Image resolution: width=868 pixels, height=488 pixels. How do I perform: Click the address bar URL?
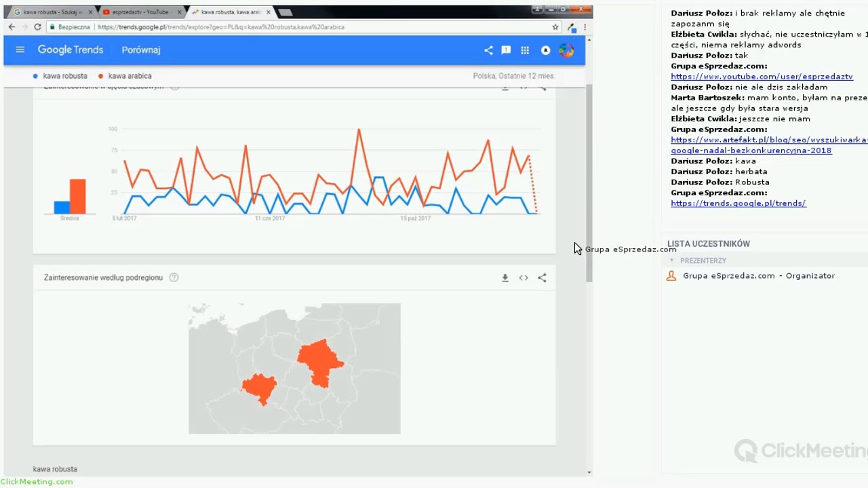click(221, 27)
